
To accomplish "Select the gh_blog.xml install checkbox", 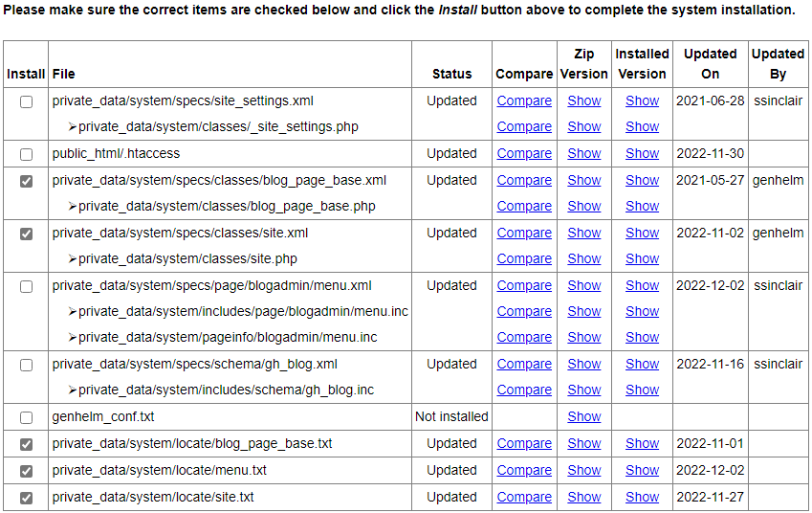I will [26, 365].
